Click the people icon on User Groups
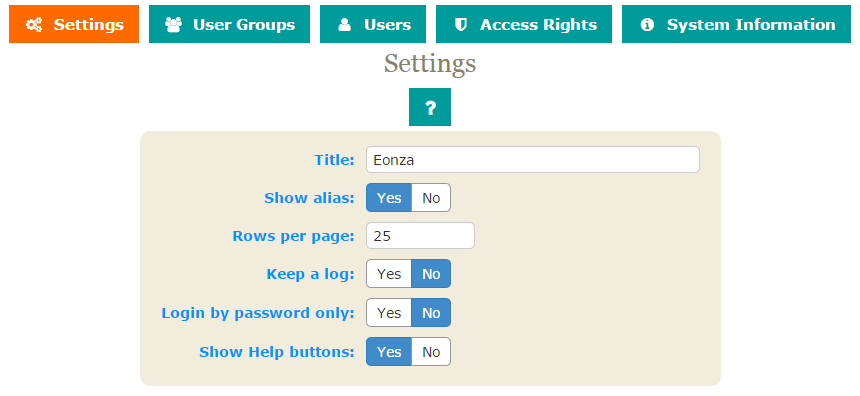This screenshot has width=860, height=396. pyautogui.click(x=173, y=25)
